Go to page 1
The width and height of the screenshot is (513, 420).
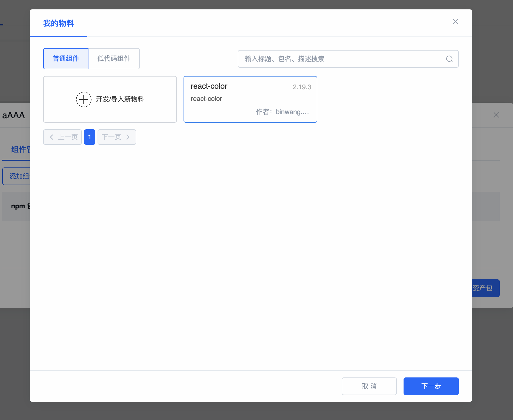pos(90,137)
